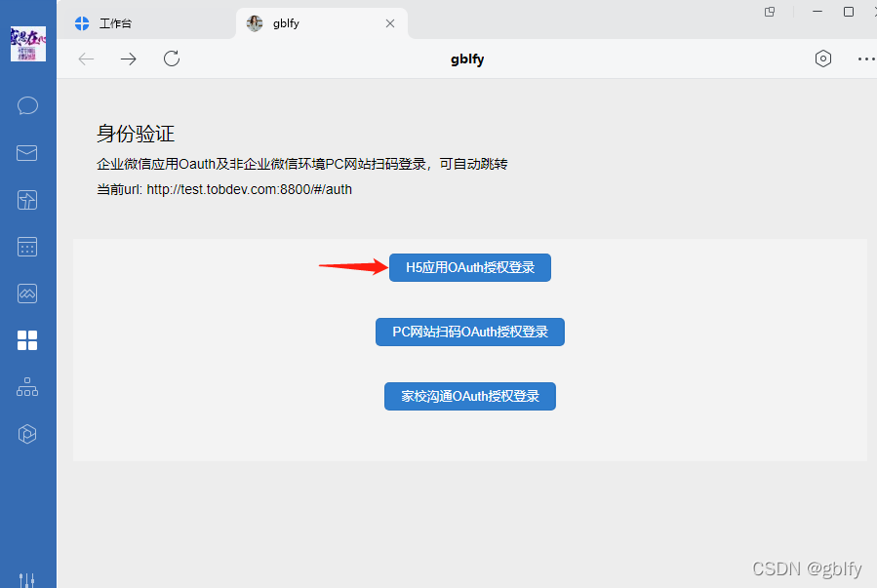
Task: Open the photo album sidebar icon
Action: click(x=27, y=294)
